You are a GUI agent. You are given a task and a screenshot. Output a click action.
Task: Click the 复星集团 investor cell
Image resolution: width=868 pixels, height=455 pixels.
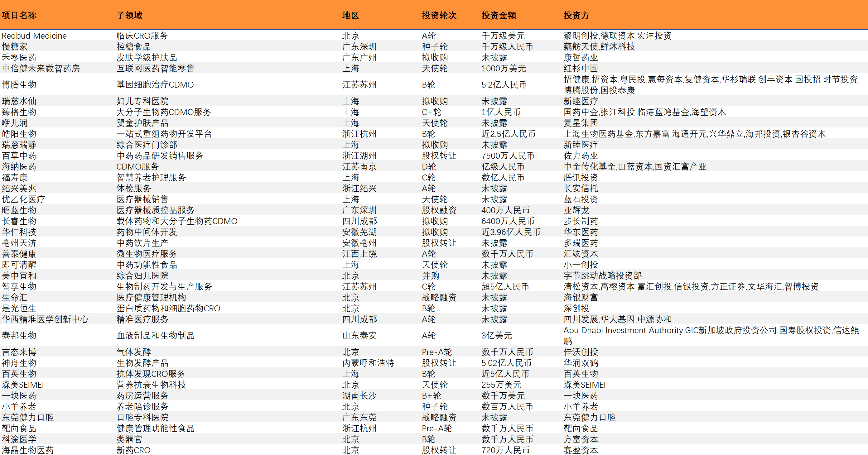581,123
